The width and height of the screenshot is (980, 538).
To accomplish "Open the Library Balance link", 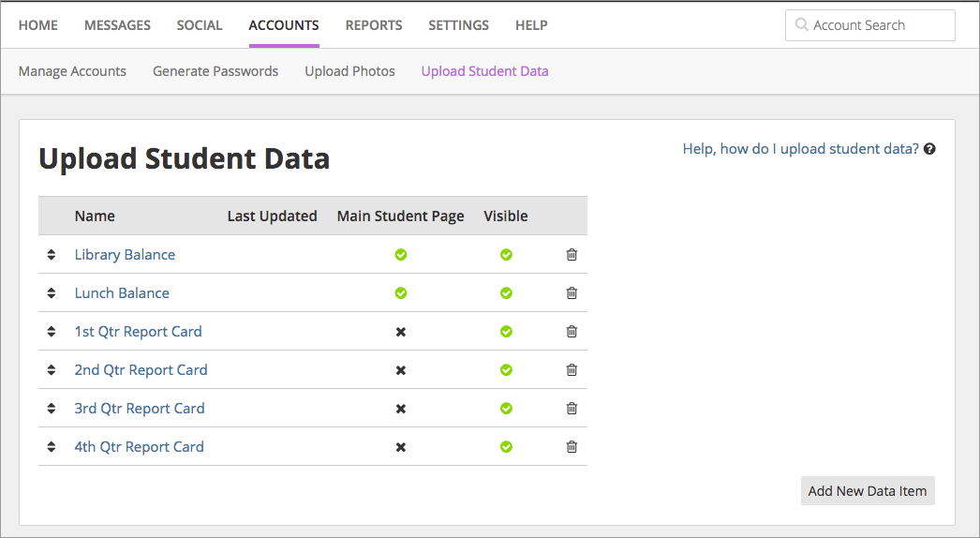I will point(125,255).
